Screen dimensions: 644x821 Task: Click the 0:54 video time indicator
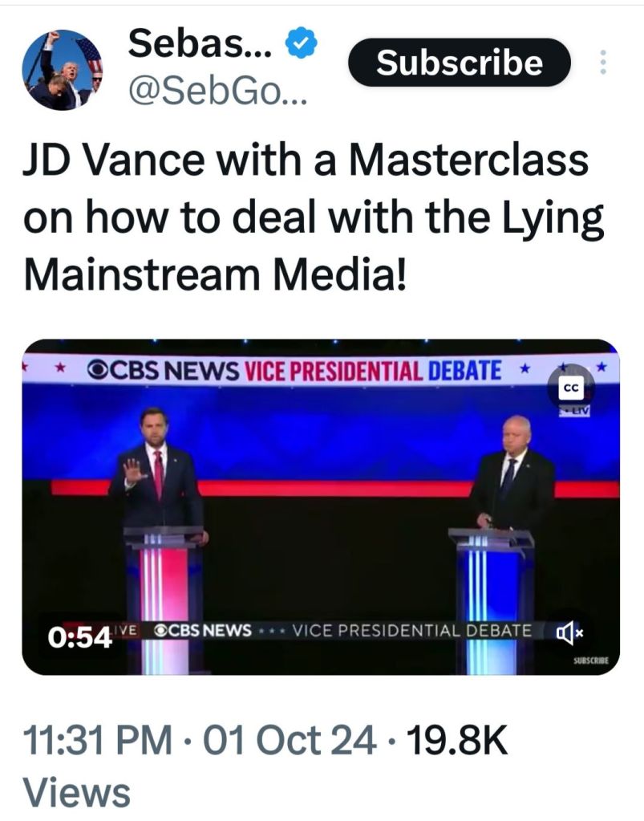[x=78, y=636]
